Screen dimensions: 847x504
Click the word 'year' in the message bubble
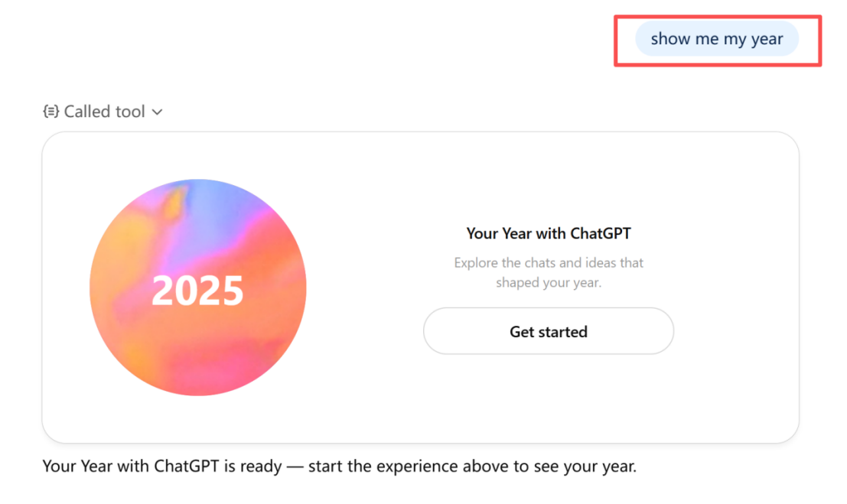[x=767, y=40]
